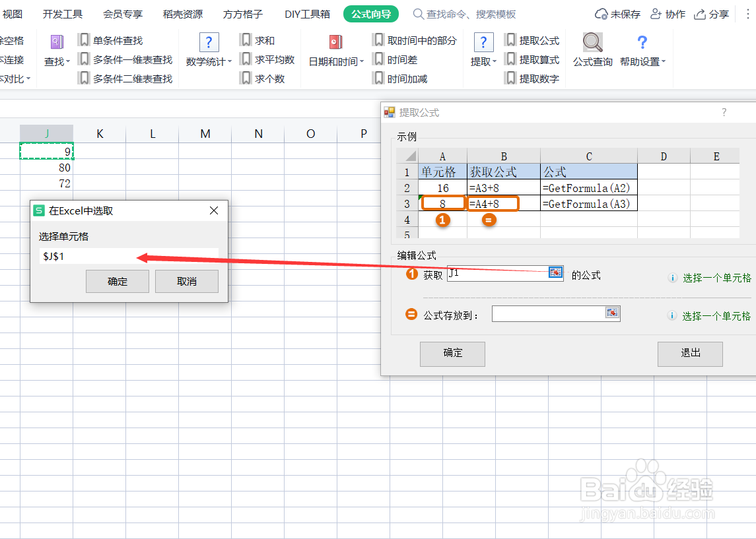Select the 公式向导 tab
The width and height of the screenshot is (756, 539).
click(x=371, y=14)
